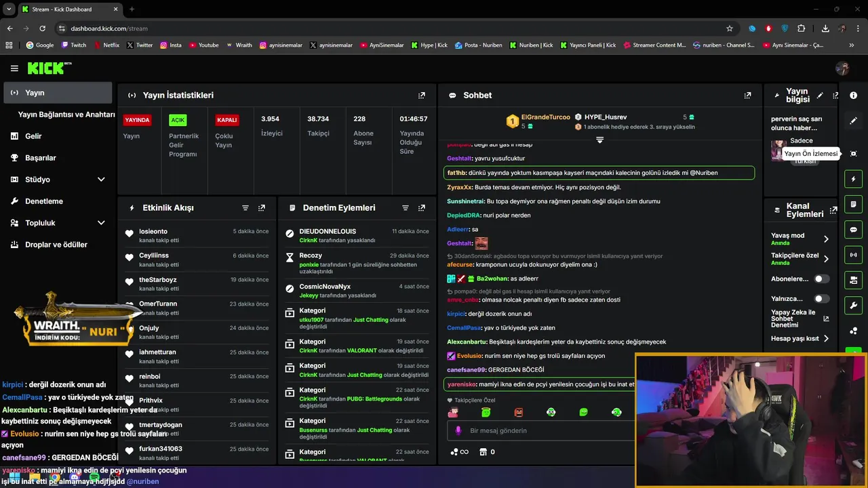
Task: Click the chat message input field
Action: pyautogui.click(x=542, y=430)
